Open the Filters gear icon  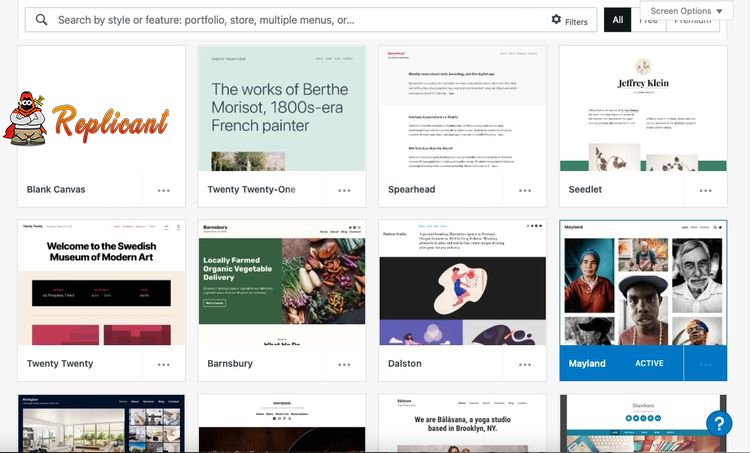pos(556,19)
